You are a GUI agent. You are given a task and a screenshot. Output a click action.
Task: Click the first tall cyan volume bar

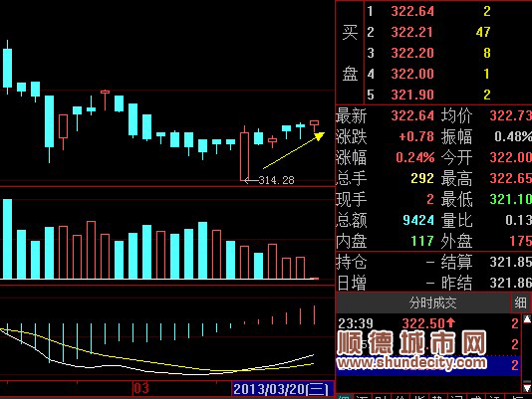click(7, 239)
